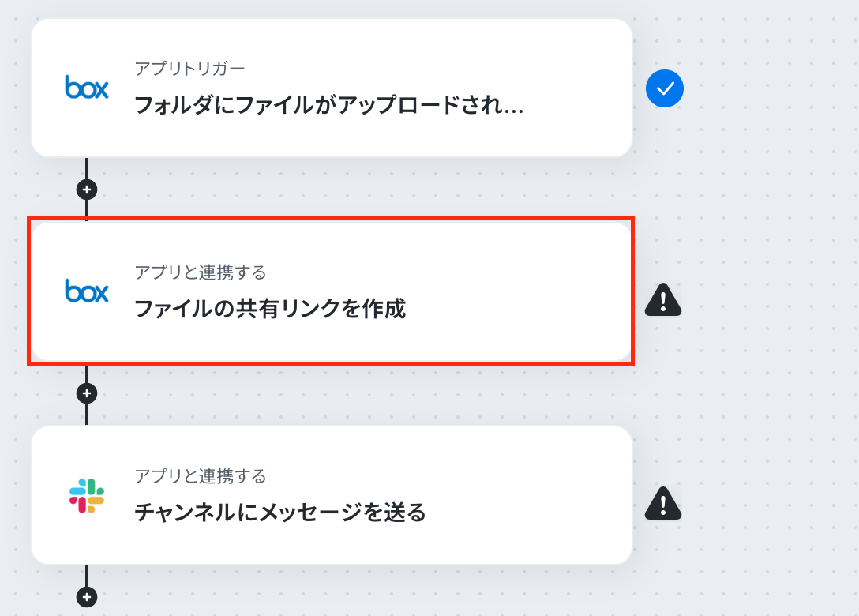Add a step after the Slack message card

(x=87, y=597)
